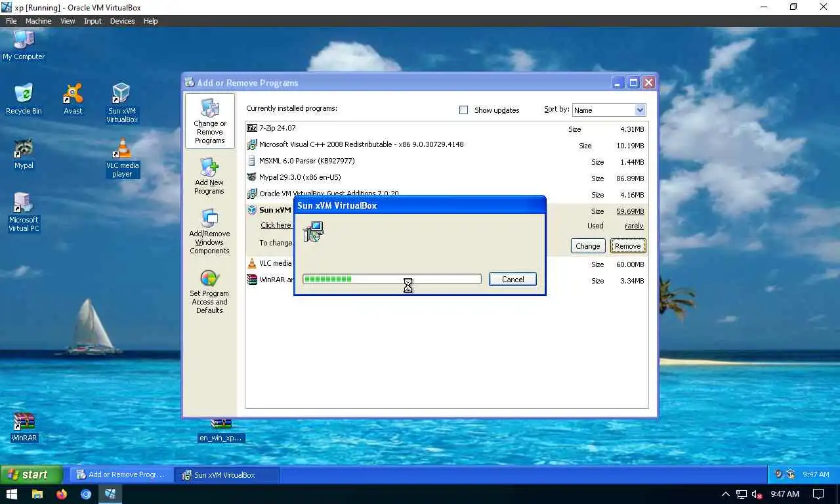Open the Devices menu
The image size is (840, 504).
click(x=122, y=21)
